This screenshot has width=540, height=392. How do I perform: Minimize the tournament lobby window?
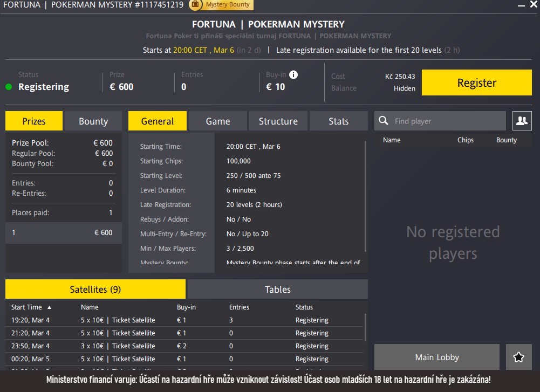click(x=521, y=5)
